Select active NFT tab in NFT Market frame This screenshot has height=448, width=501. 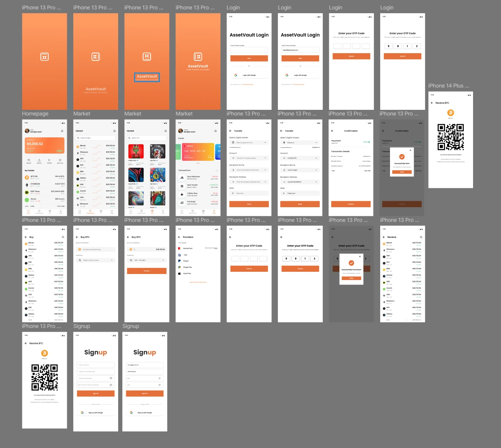152,212
